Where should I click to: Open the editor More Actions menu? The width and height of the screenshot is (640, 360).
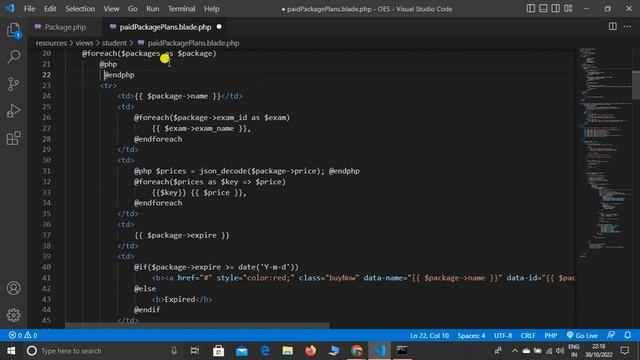pyautogui.click(x=627, y=27)
